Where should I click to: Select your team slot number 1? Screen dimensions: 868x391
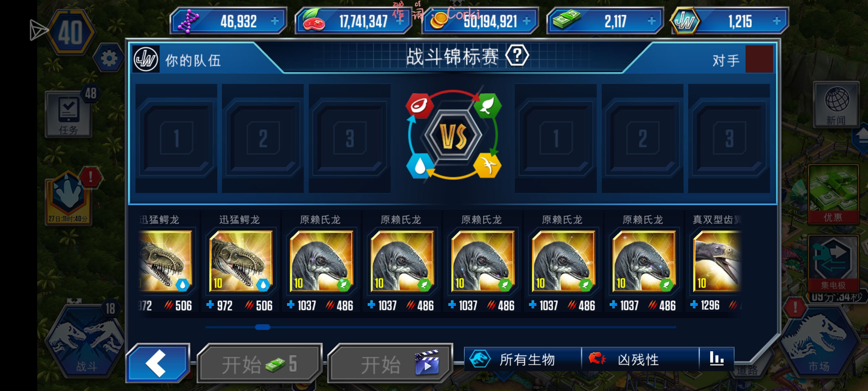click(176, 138)
